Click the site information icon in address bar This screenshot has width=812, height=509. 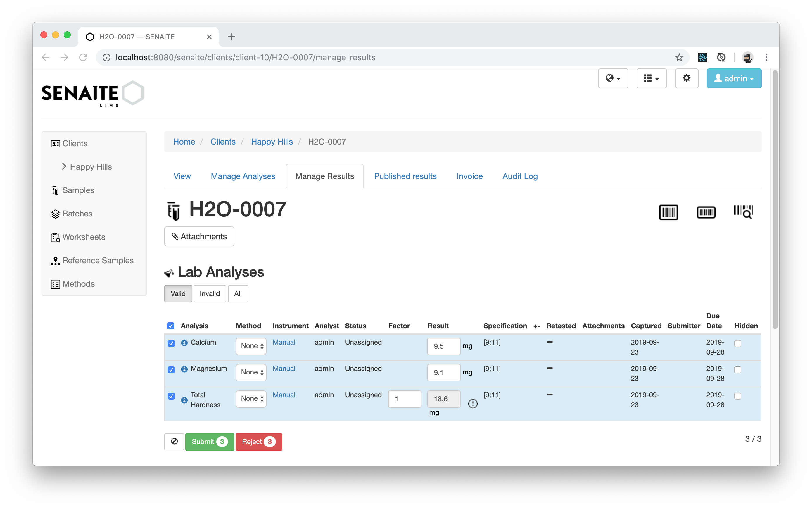pos(107,57)
